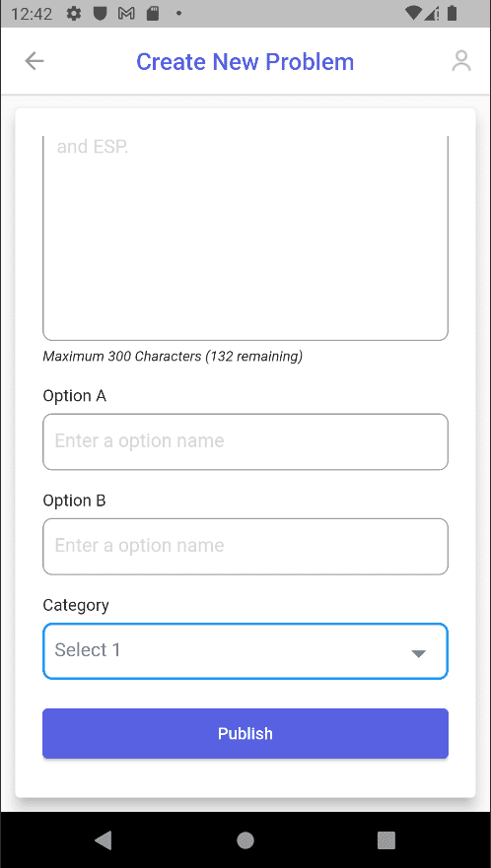The height and width of the screenshot is (868, 491).
Task: Click the Publish button
Action: [x=245, y=733]
